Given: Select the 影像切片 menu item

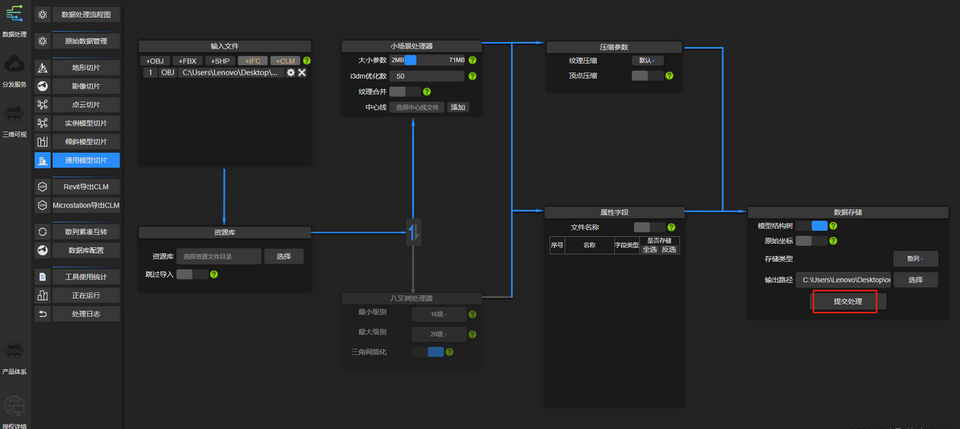Looking at the screenshot, I should (x=86, y=86).
